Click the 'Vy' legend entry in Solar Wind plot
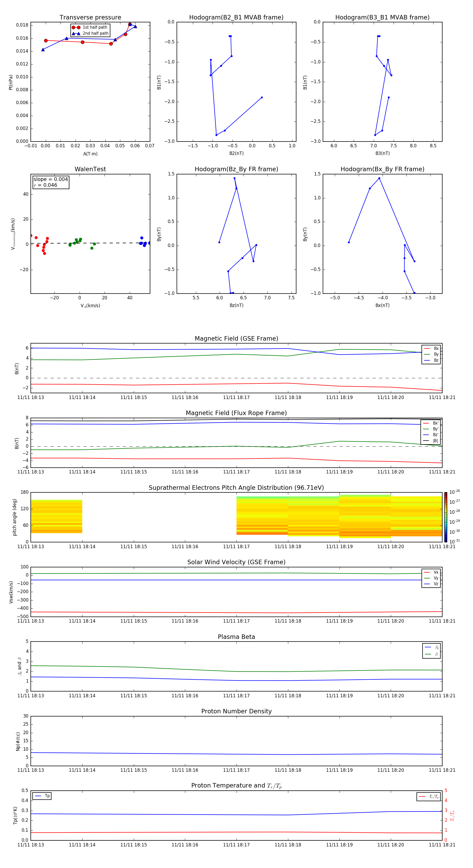This screenshot has width=473, height=868. (431, 578)
